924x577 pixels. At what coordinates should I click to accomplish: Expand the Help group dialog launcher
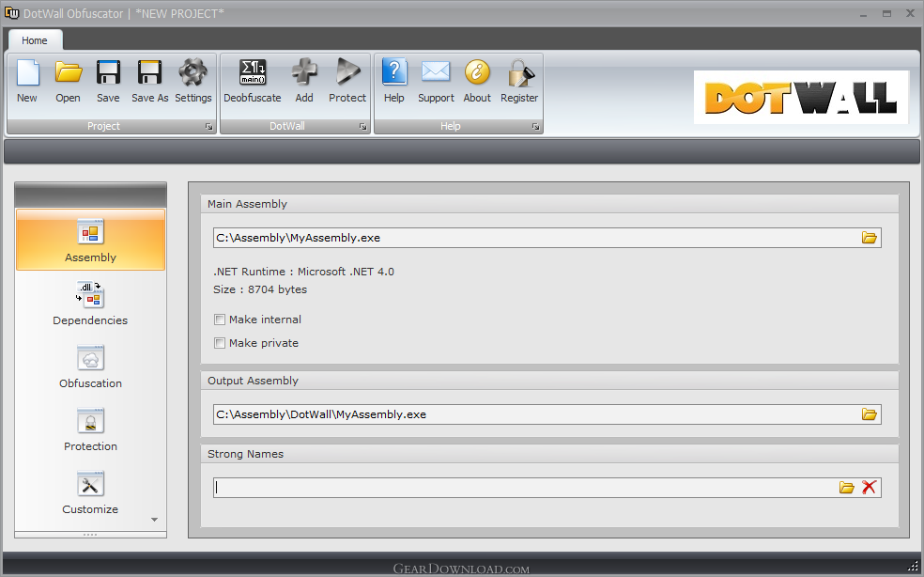535,127
